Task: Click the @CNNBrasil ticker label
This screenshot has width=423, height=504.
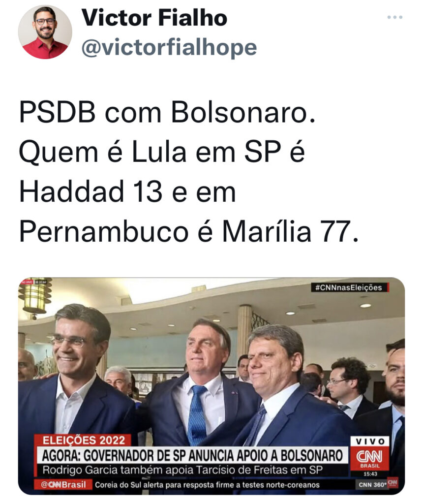Action: coord(63,485)
